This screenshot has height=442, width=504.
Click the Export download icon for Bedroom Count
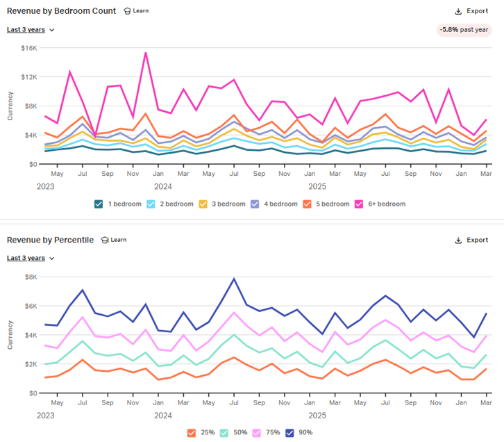(458, 11)
